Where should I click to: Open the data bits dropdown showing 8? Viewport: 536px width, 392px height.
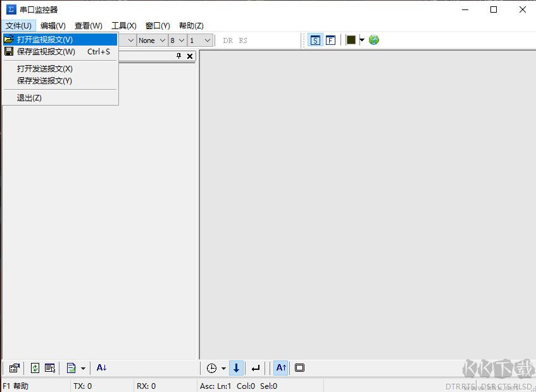177,40
